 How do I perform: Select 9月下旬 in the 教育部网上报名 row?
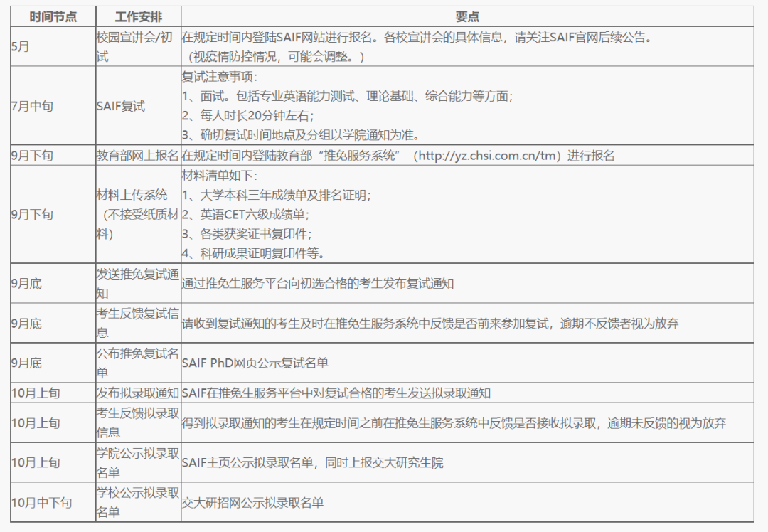click(x=53, y=155)
